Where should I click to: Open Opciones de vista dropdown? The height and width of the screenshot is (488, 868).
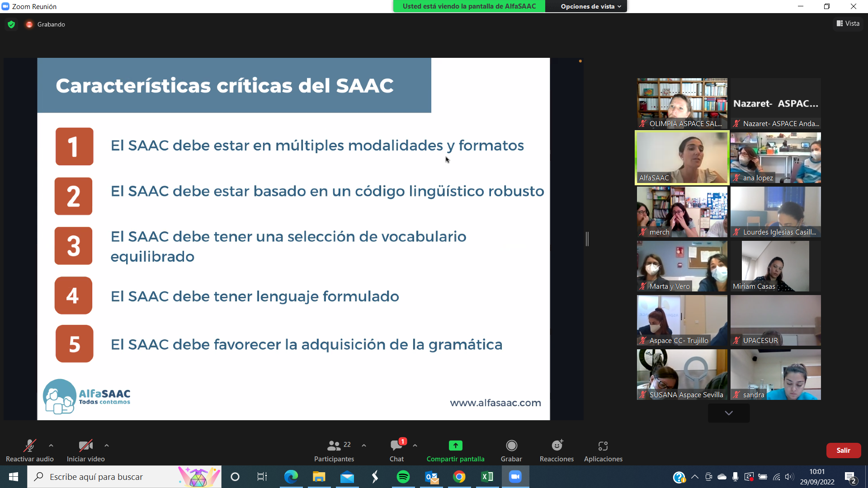point(586,6)
